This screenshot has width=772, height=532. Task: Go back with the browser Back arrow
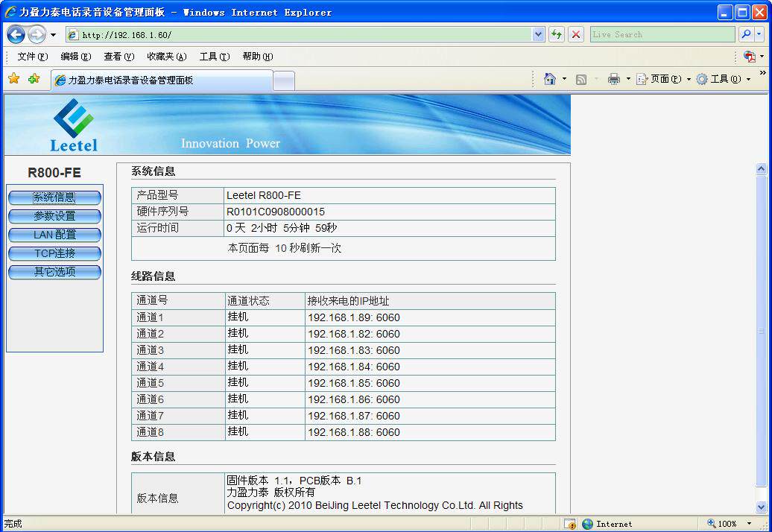click(x=16, y=34)
